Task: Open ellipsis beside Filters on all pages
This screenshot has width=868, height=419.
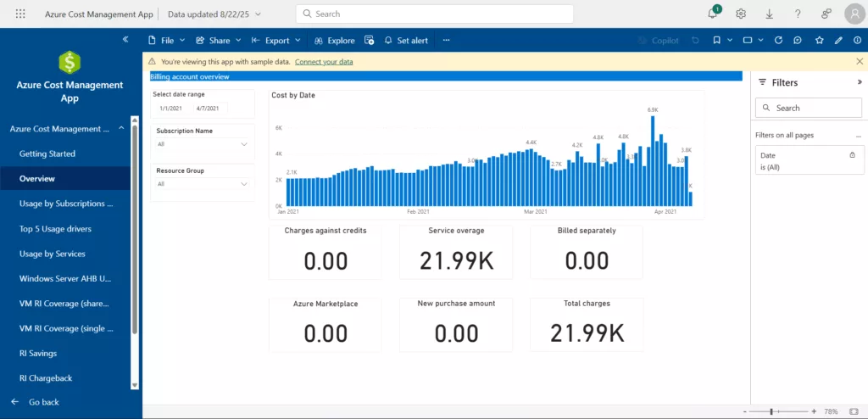Action: pyautogui.click(x=859, y=136)
